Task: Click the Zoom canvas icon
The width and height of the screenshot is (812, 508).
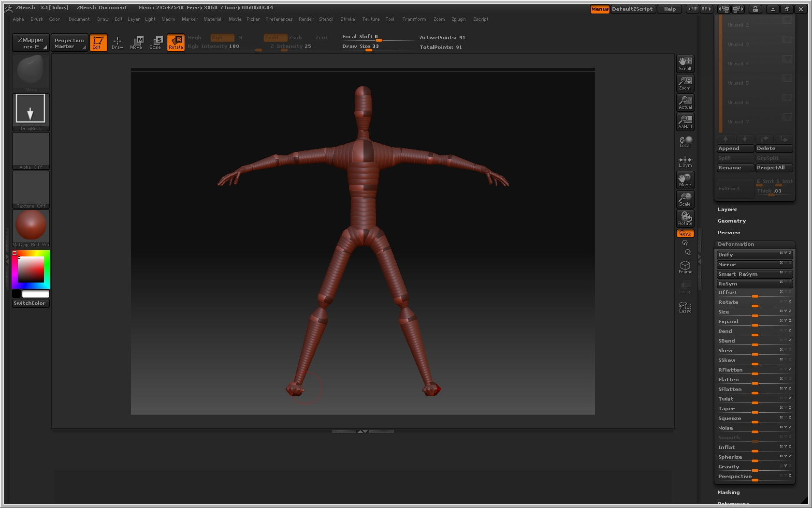Action: tap(685, 83)
